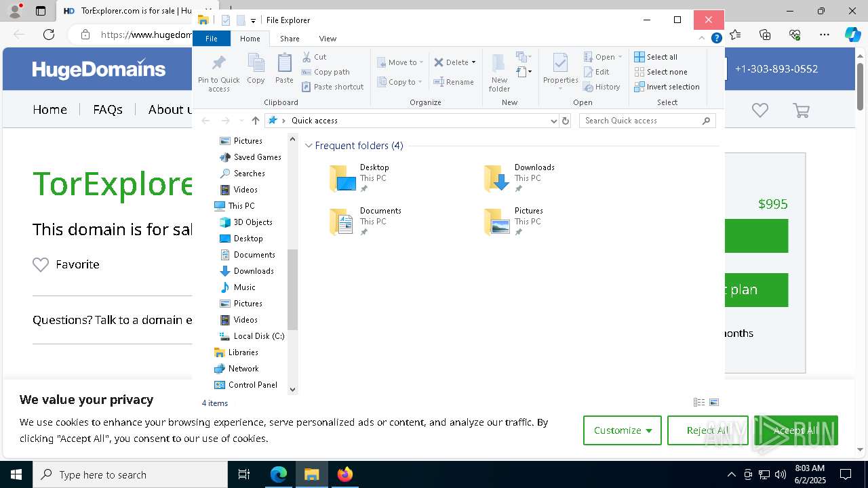The height and width of the screenshot is (488, 868).
Task: Switch to the Share ribbon tab
Action: [290, 39]
